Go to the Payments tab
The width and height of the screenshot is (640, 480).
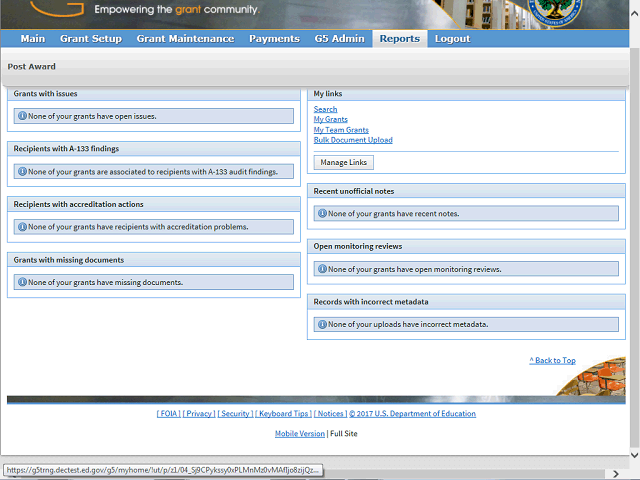[x=274, y=39]
